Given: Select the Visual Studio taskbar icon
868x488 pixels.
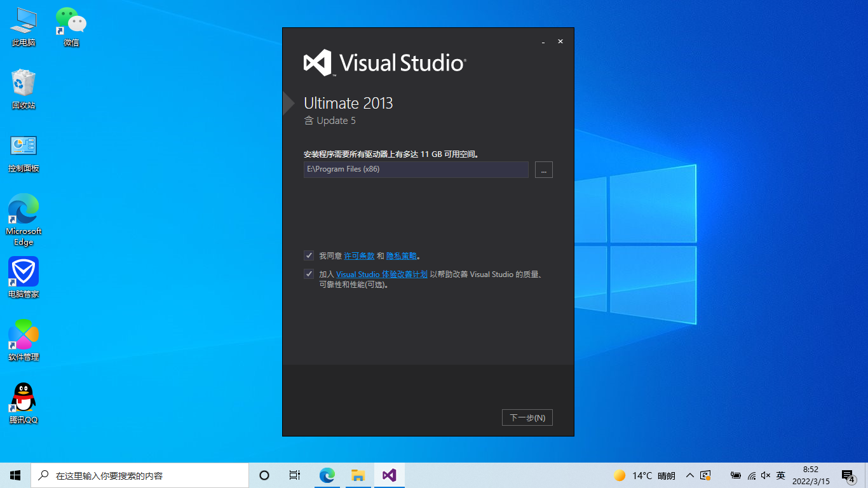Looking at the screenshot, I should coord(390,475).
